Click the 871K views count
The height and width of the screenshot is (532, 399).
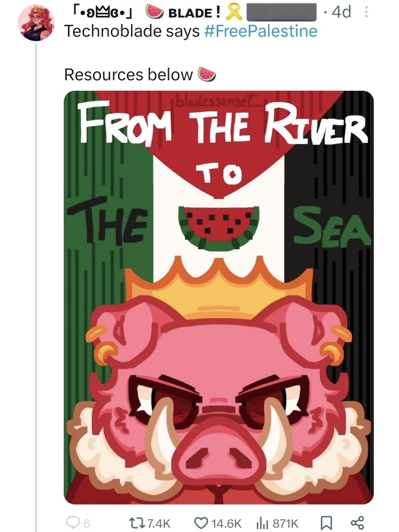click(x=285, y=523)
